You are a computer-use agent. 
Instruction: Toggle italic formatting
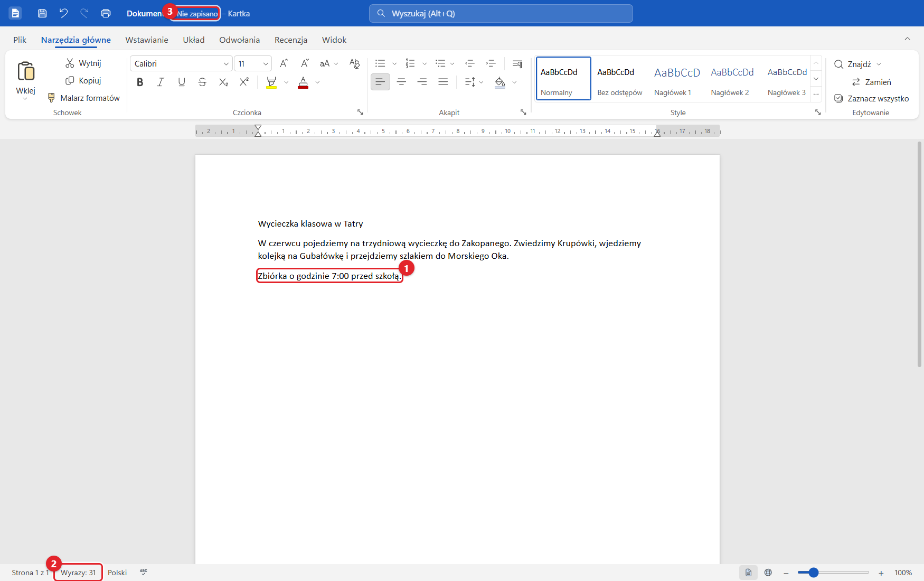pyautogui.click(x=161, y=82)
